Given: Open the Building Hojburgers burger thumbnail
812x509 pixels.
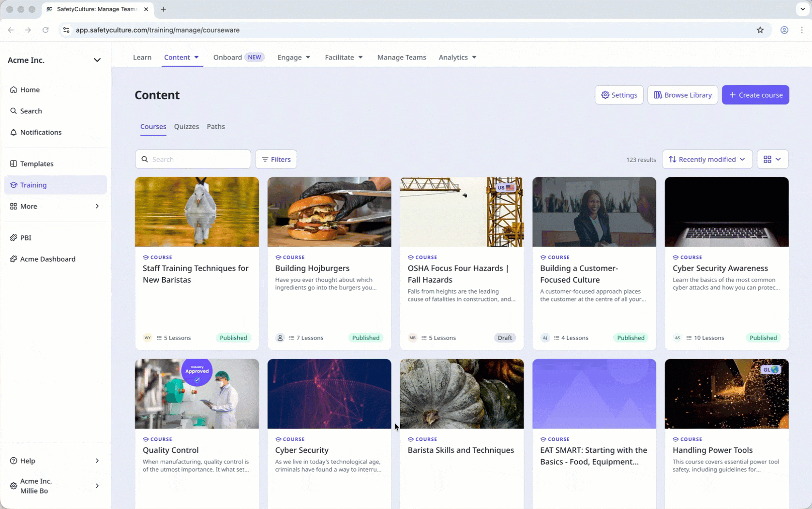Looking at the screenshot, I should coord(329,212).
